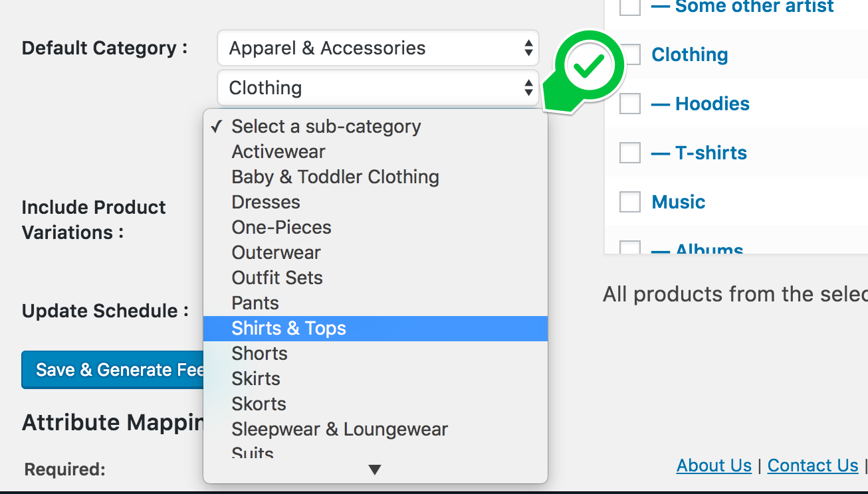Image resolution: width=868 pixels, height=494 pixels.
Task: Follow the Contact Us link
Action: 813,465
